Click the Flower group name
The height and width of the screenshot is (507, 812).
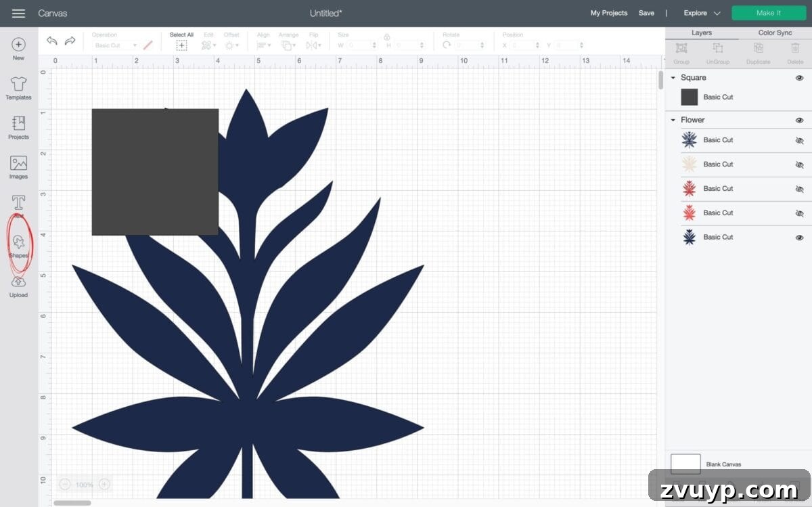point(693,120)
